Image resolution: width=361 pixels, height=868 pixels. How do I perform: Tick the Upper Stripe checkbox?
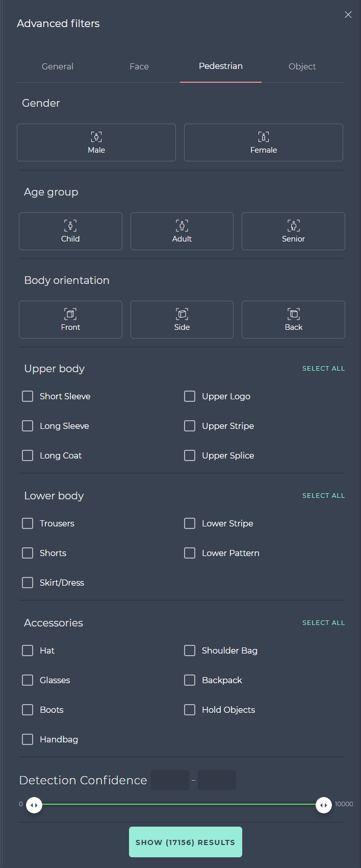(190, 426)
